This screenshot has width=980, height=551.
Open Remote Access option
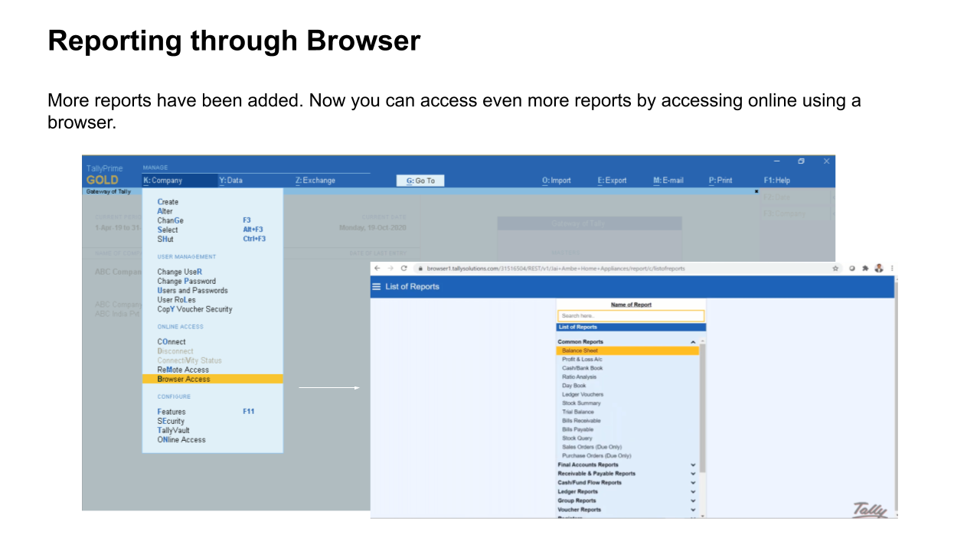tap(184, 370)
